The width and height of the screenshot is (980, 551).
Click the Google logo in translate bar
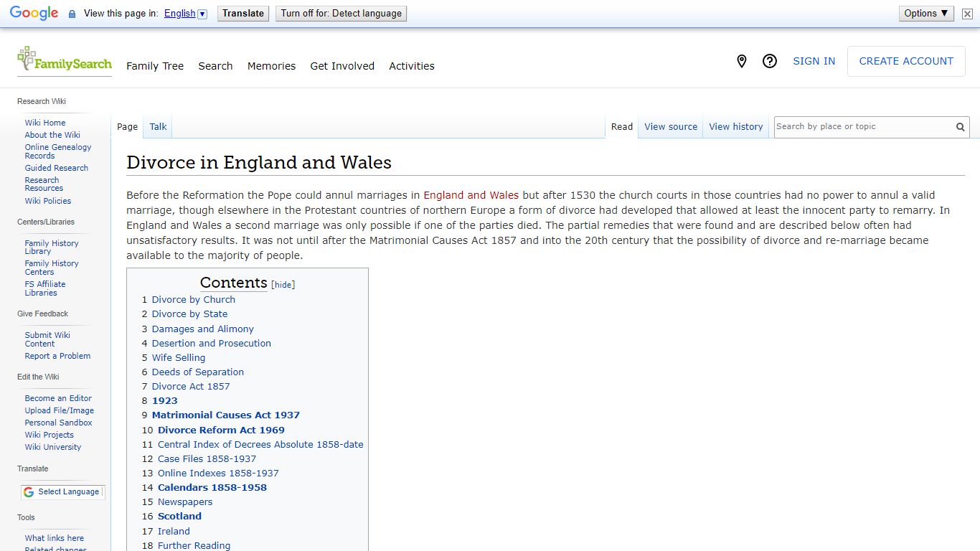34,14
